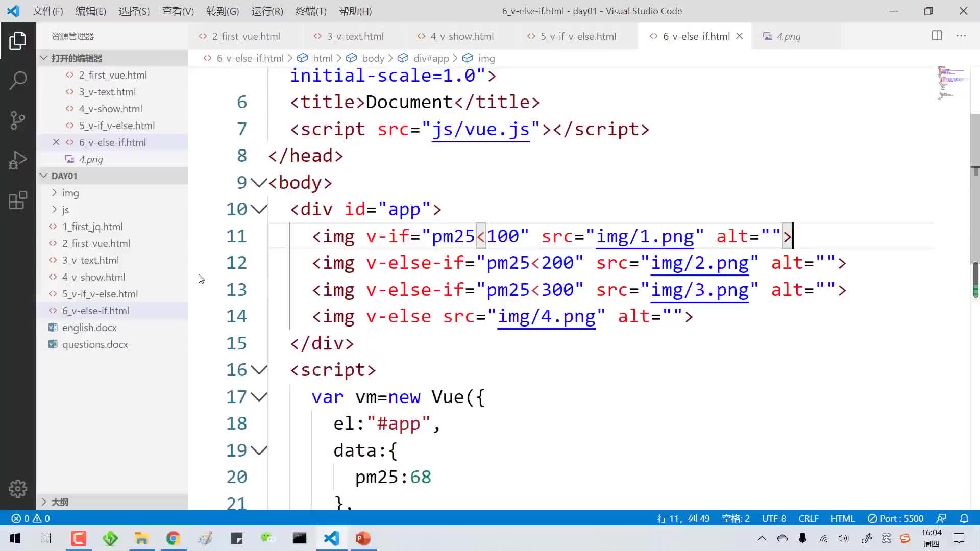Follow the img/3.png link on line 13

click(x=700, y=290)
